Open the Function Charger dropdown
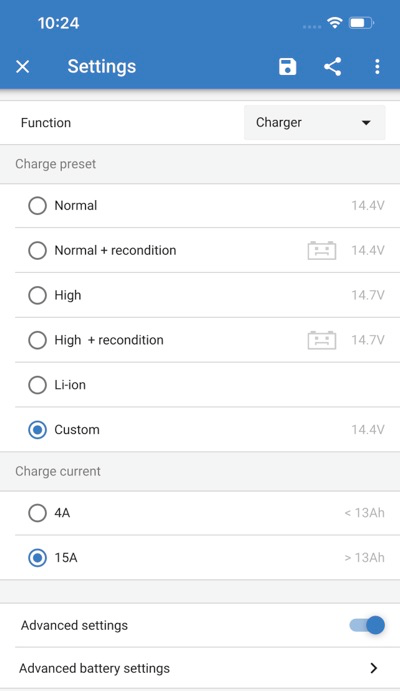This screenshot has height=691, width=400. pyautogui.click(x=315, y=123)
